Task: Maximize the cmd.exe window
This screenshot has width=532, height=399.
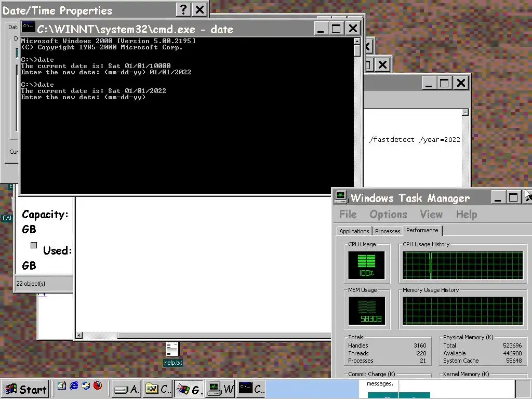Action: 336,28
